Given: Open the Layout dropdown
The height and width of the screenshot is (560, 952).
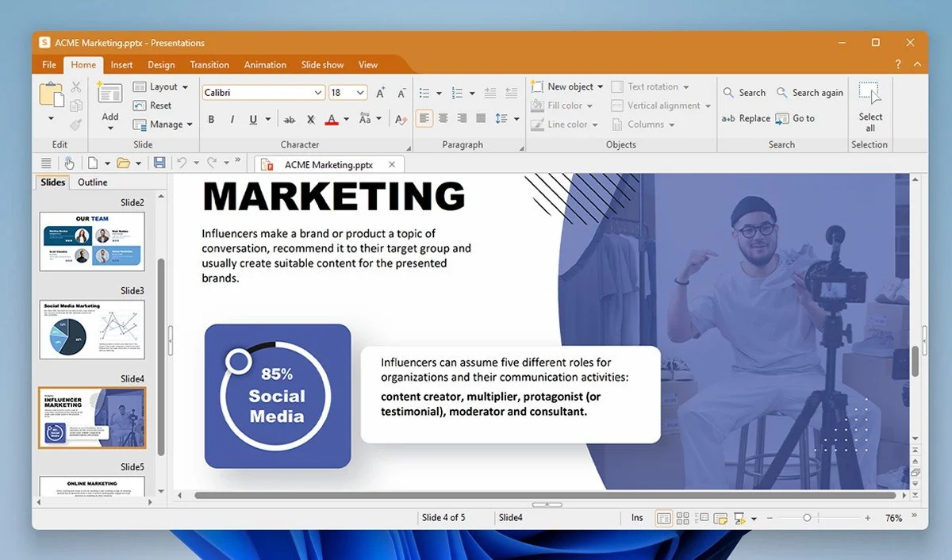Looking at the screenshot, I should pyautogui.click(x=161, y=86).
